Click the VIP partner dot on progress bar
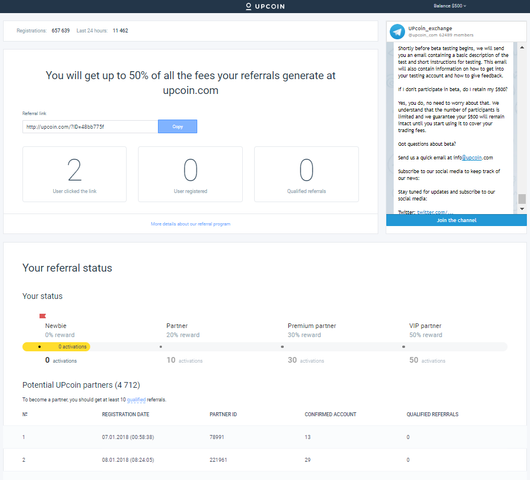The height and width of the screenshot is (480, 530). [404, 347]
